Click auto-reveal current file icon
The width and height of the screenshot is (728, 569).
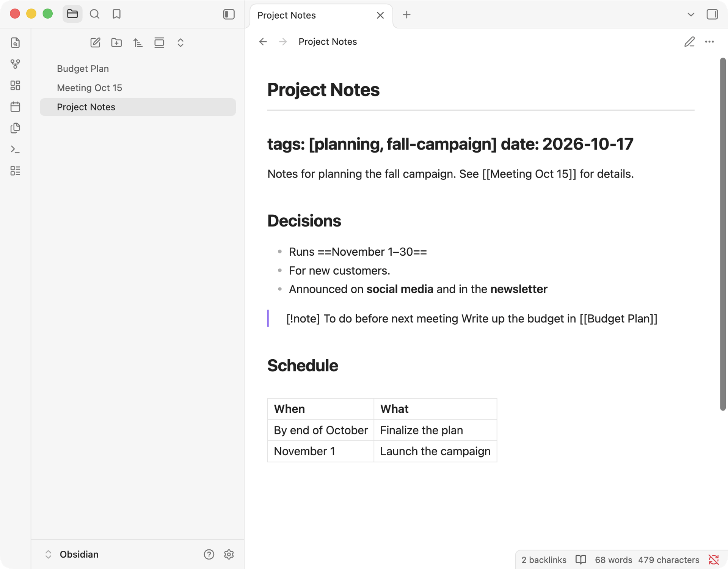point(159,42)
